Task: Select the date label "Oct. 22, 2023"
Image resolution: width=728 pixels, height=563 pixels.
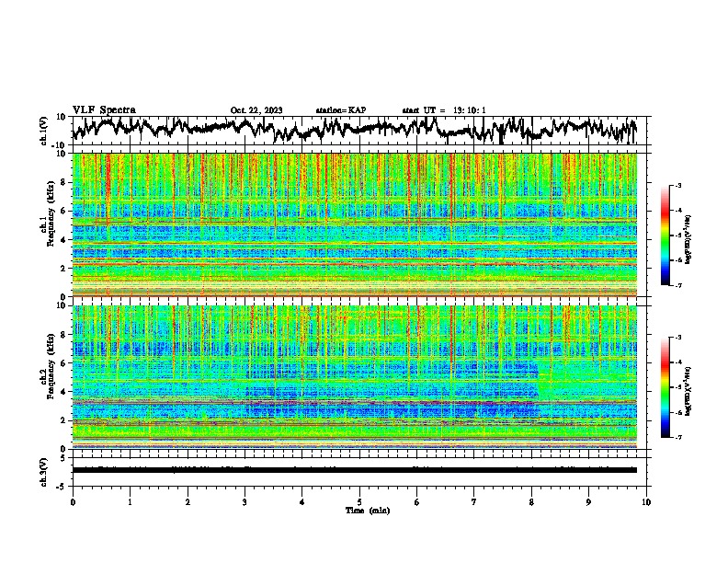Action: tap(256, 110)
